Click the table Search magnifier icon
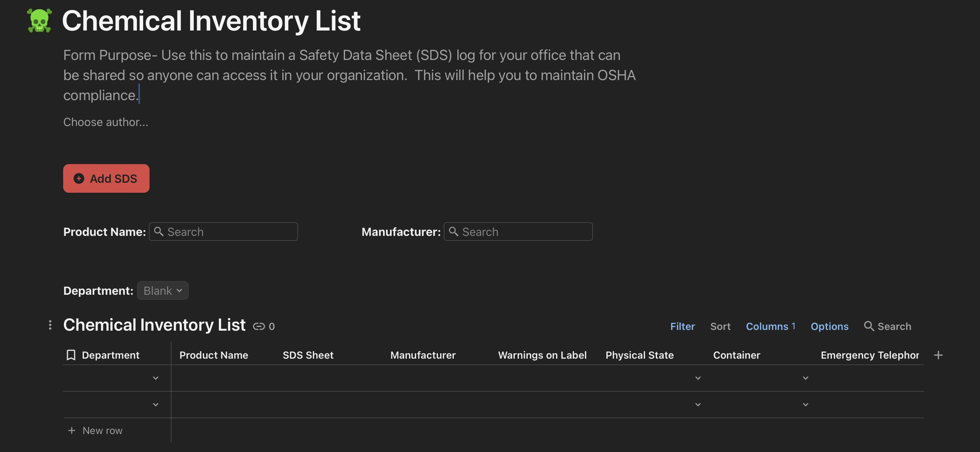 [x=868, y=326]
